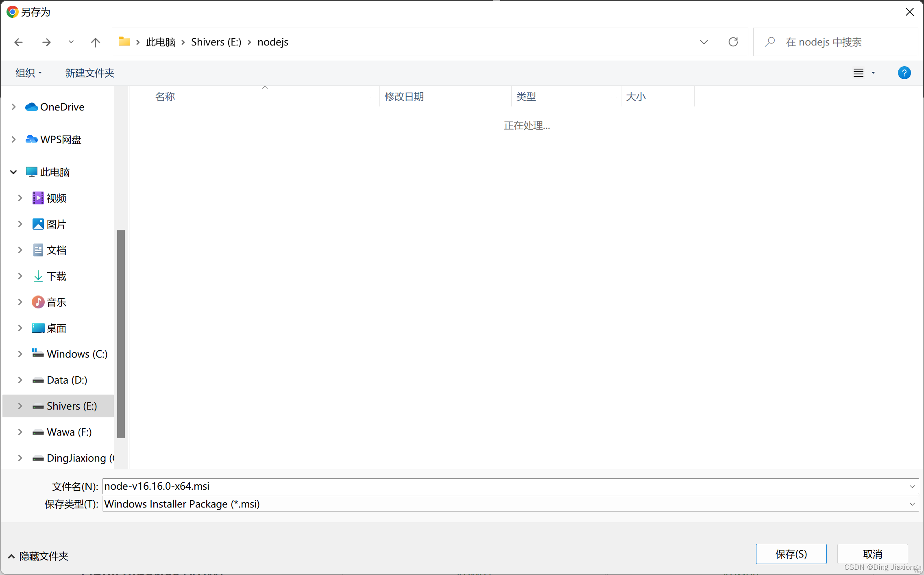The height and width of the screenshot is (575, 924).
Task: Navigate up one folder level
Action: pos(95,42)
